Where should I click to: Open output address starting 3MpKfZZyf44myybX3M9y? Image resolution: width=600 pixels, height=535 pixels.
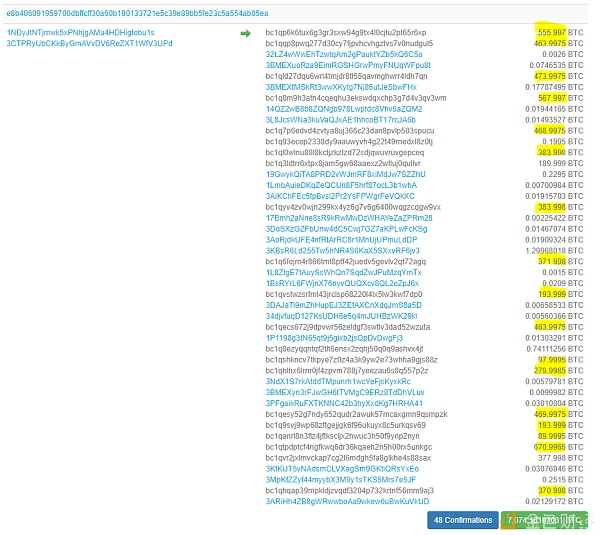coord(341,480)
